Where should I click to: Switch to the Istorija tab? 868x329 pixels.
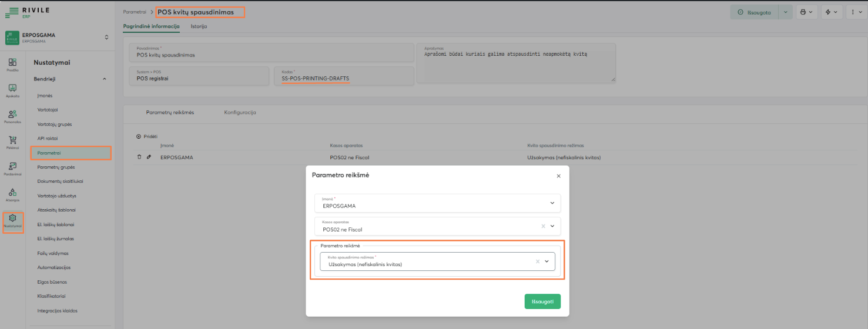click(x=199, y=26)
